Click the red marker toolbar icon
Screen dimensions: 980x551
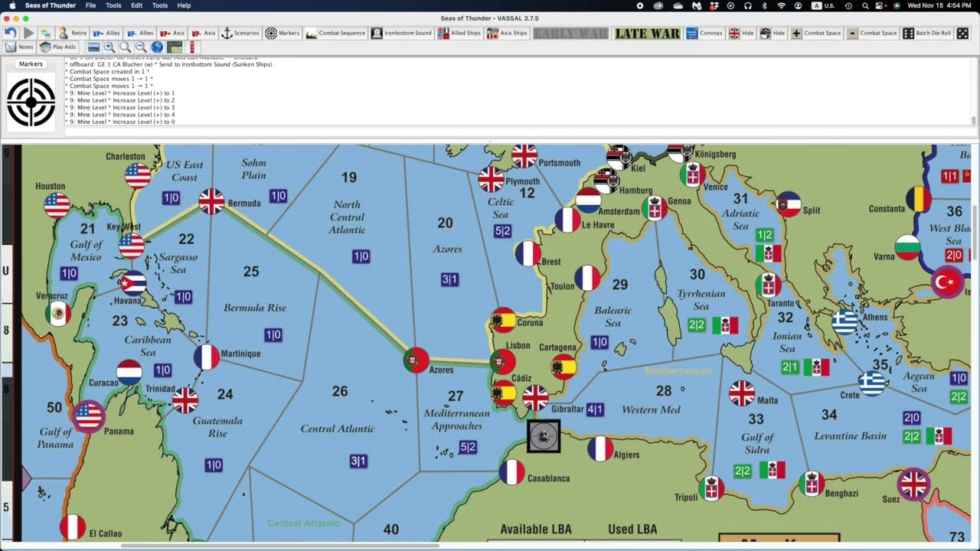pyautogui.click(x=191, y=47)
